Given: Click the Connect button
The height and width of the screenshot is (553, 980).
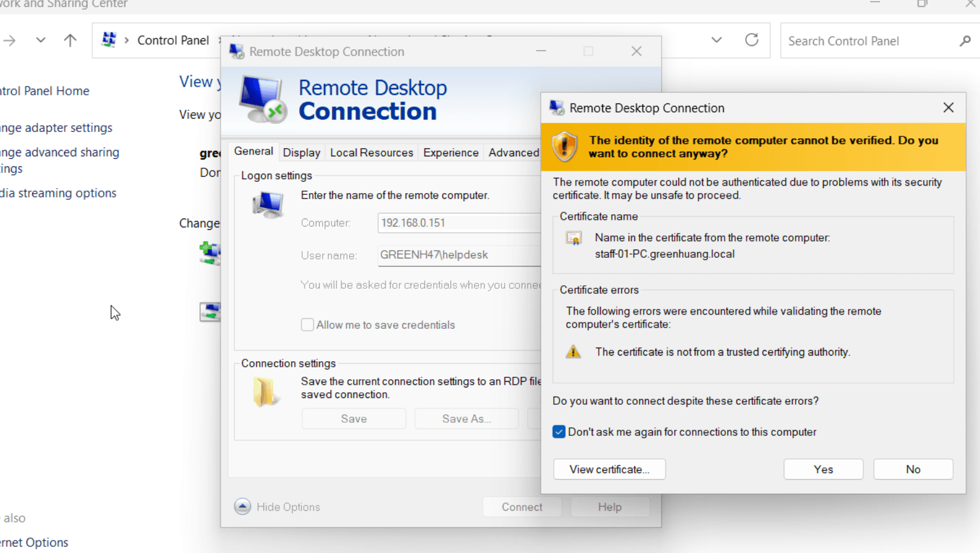Looking at the screenshot, I should 522,507.
